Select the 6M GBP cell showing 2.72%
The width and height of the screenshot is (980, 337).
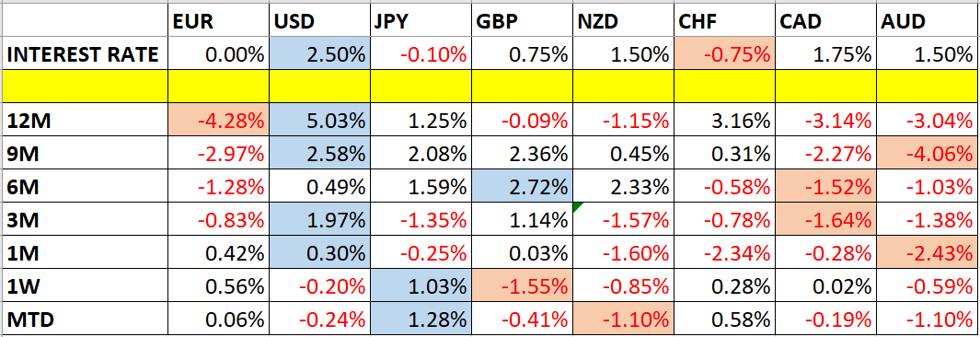tap(523, 186)
